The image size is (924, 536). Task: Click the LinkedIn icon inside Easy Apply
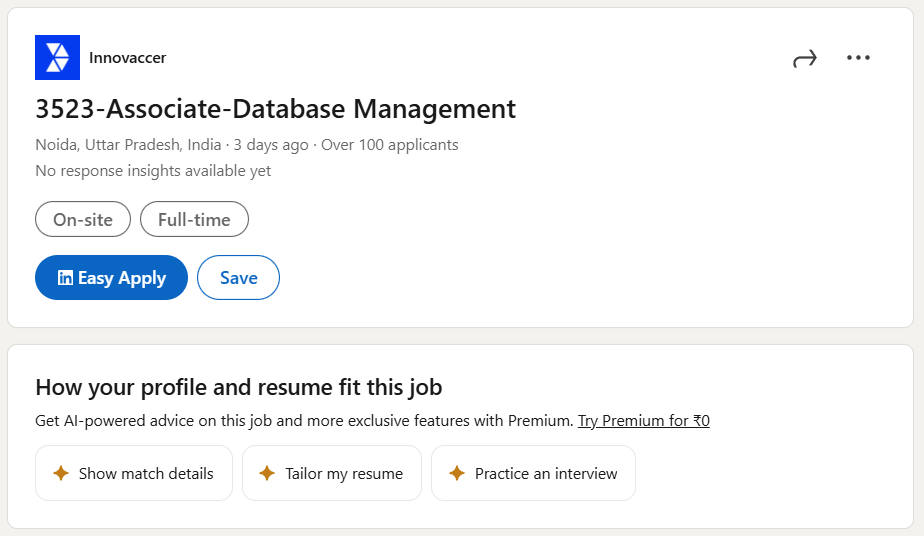tap(65, 278)
